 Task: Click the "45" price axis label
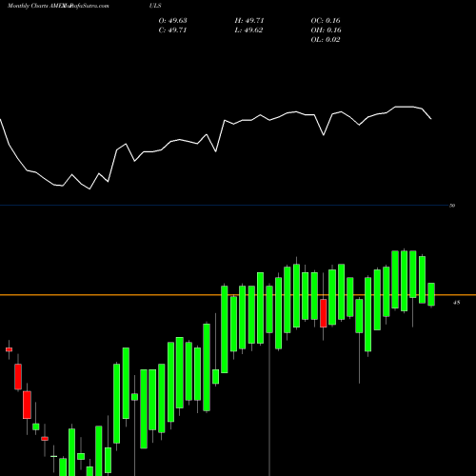click(456, 303)
